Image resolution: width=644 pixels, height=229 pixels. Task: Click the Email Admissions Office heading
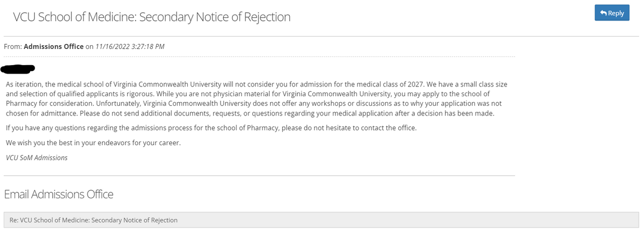click(58, 194)
